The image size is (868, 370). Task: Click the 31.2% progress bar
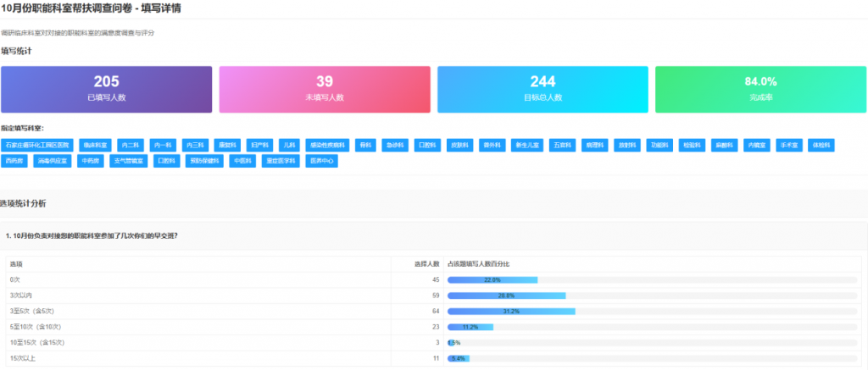(x=511, y=312)
